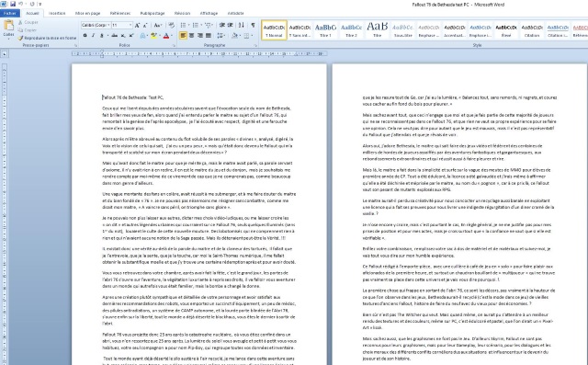Click the Undo arrow icon
Screen dimensions: 588x365
pyautogui.click(x=20, y=4)
